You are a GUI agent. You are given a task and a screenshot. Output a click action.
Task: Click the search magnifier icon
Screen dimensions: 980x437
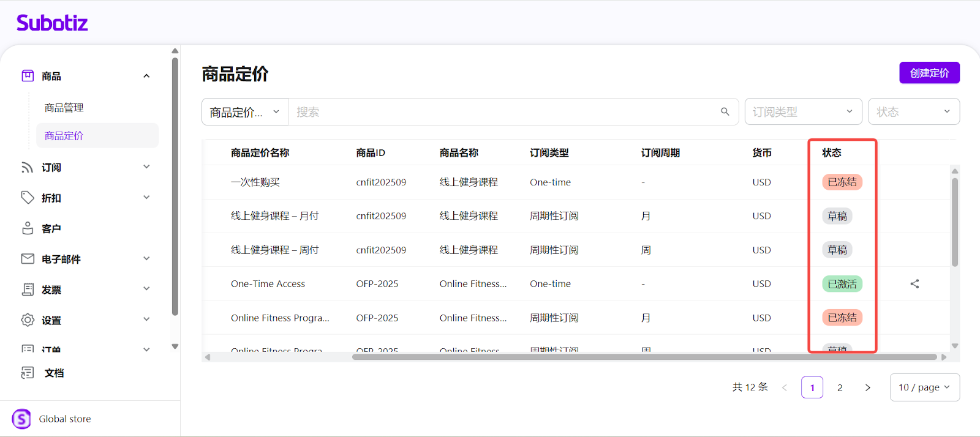coord(725,112)
